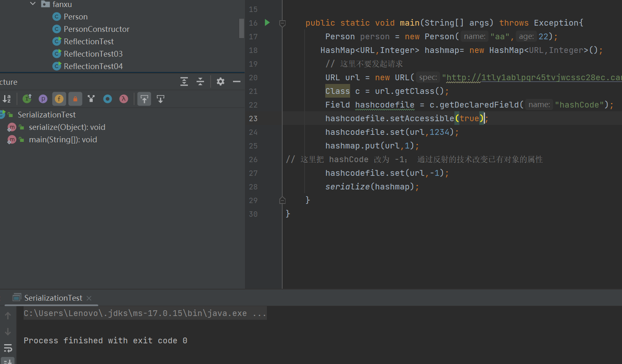The height and width of the screenshot is (364, 622).
Task: Hide the Structure panel with minus icon
Action: pos(237,81)
